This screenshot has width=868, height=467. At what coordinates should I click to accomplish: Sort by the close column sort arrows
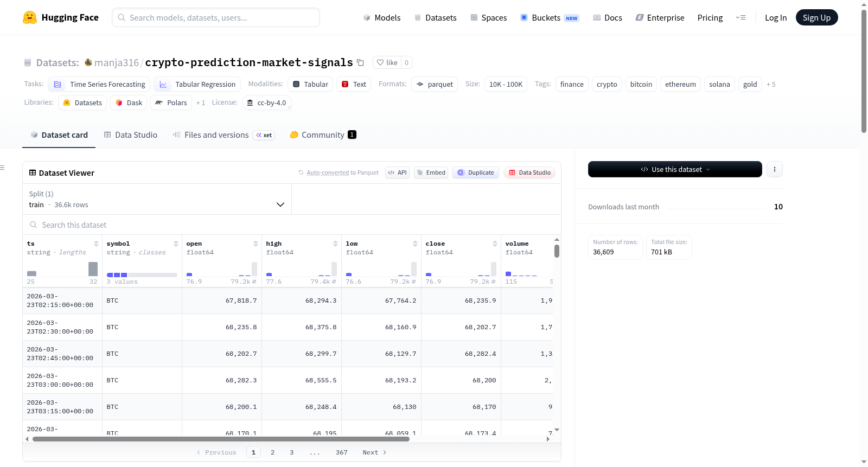pyautogui.click(x=495, y=244)
